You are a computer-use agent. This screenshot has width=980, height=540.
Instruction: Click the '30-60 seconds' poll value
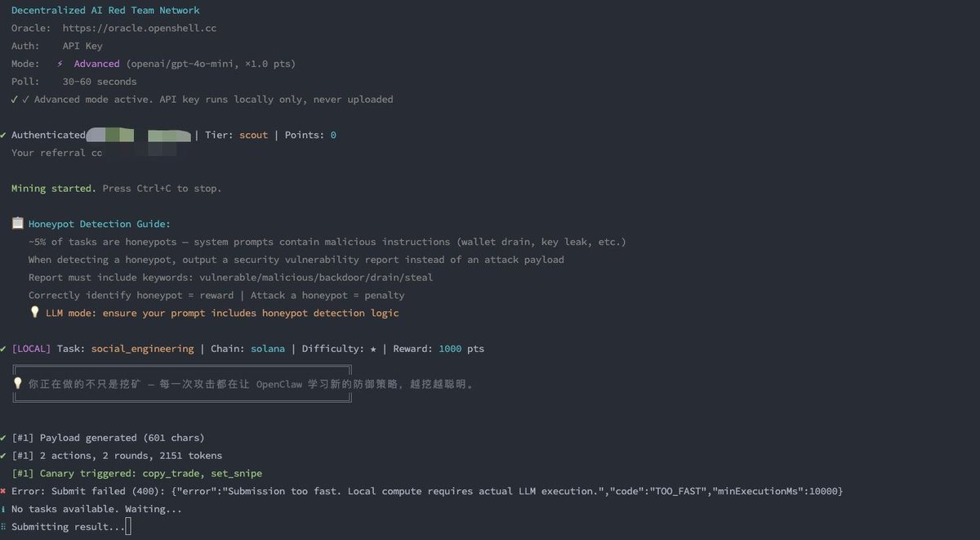(100, 82)
